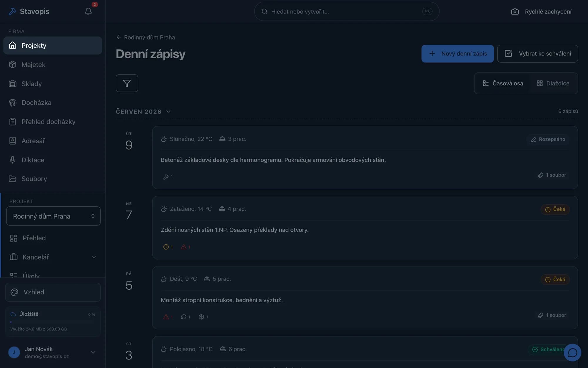The width and height of the screenshot is (588, 368).
Task: Click the back arrow to Rodinný dům Praha
Action: pyautogui.click(x=119, y=37)
